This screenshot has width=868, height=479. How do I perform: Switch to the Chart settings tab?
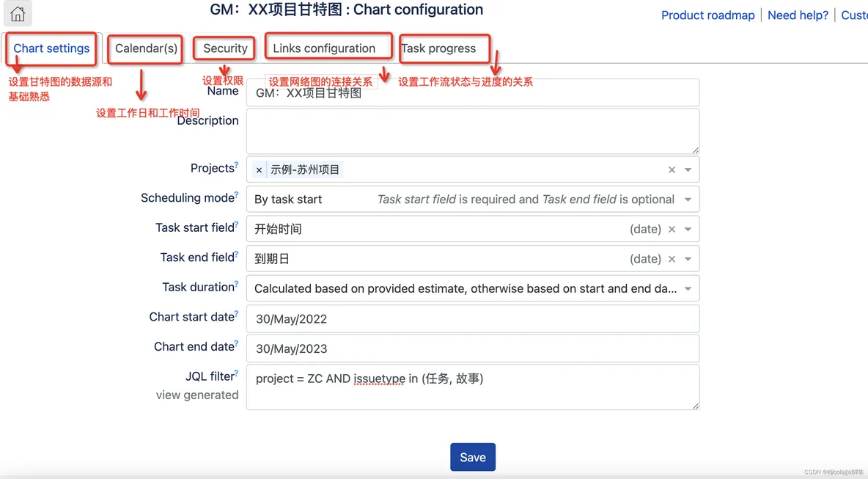pyautogui.click(x=51, y=48)
